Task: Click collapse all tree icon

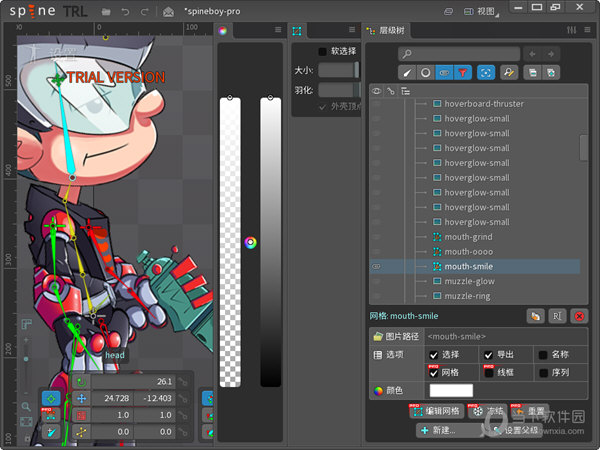Action: tap(533, 72)
